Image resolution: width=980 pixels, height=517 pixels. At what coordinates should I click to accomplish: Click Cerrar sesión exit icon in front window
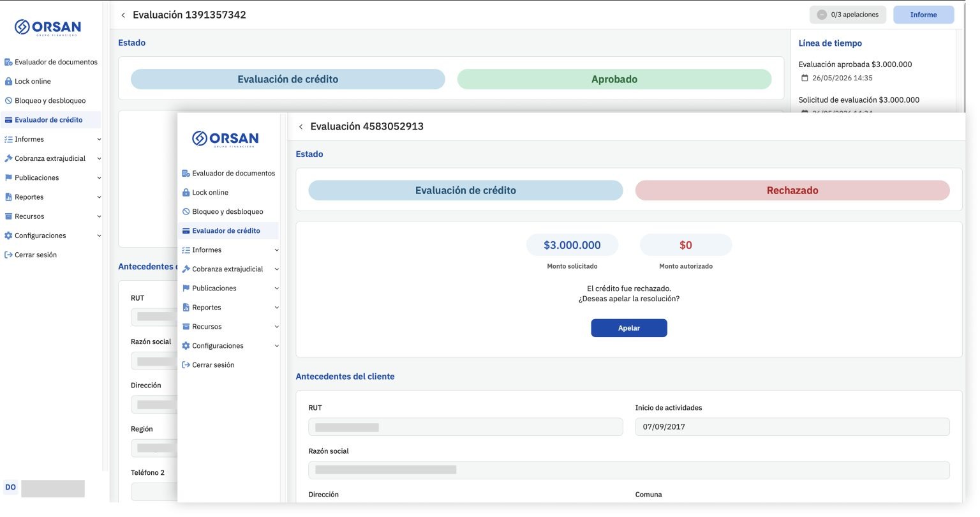[x=186, y=364]
